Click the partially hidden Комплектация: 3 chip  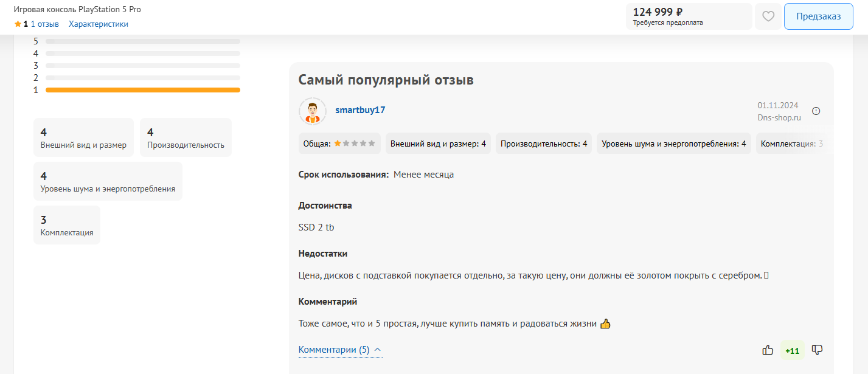(791, 144)
